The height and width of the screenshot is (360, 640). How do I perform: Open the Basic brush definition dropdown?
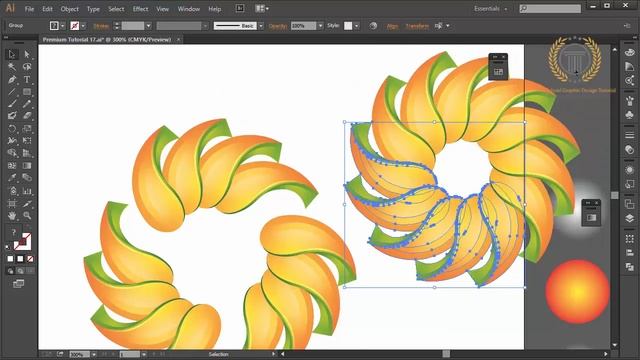pos(261,26)
